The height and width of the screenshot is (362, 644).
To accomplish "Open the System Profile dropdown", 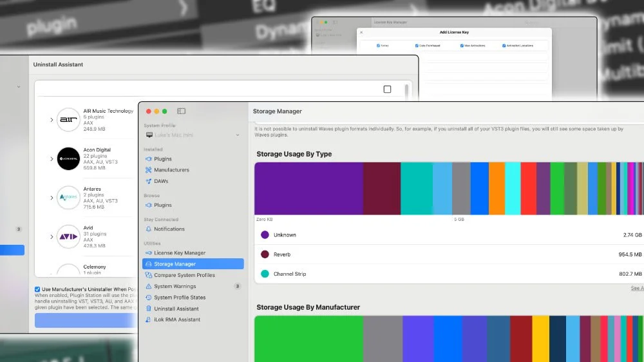I will [x=193, y=135].
